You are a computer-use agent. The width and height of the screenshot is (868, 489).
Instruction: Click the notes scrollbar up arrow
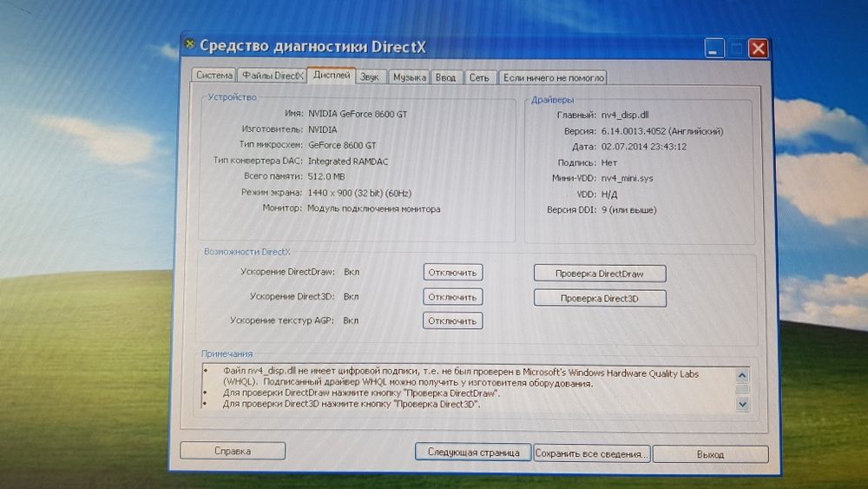coord(742,375)
